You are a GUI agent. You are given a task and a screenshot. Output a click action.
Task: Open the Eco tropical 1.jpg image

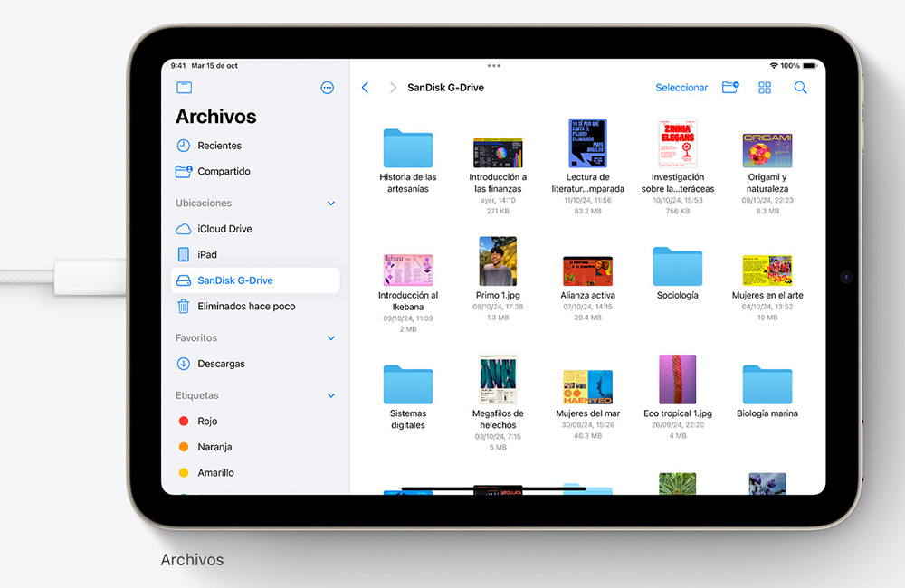tap(677, 380)
